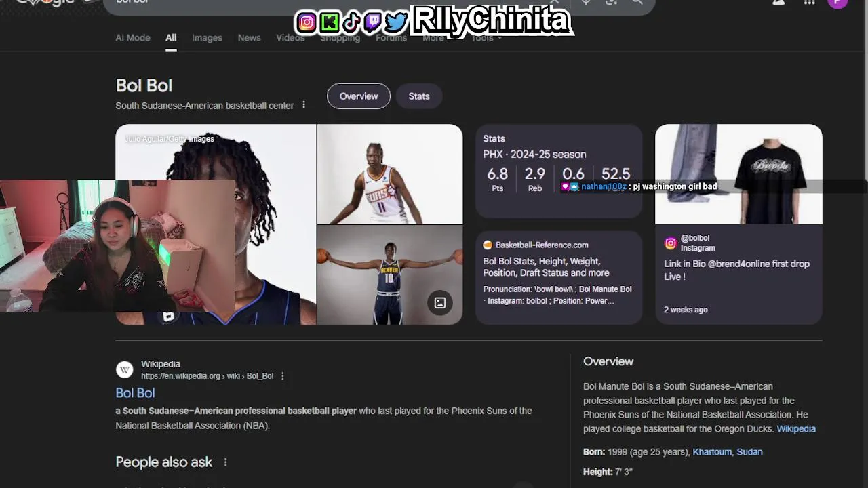868x488 pixels.
Task: Click the Height 7' 3" fact line
Action: 608,472
